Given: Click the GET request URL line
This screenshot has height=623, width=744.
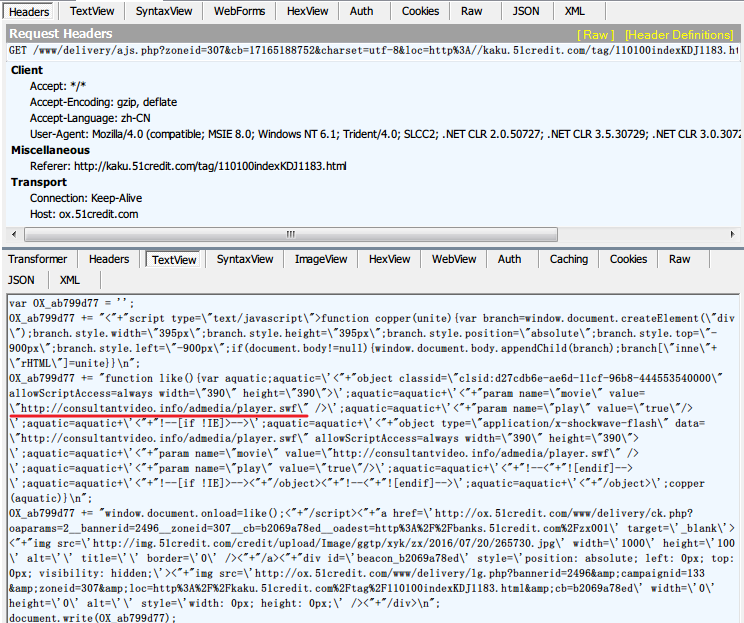Looking at the screenshot, I should point(373,50).
